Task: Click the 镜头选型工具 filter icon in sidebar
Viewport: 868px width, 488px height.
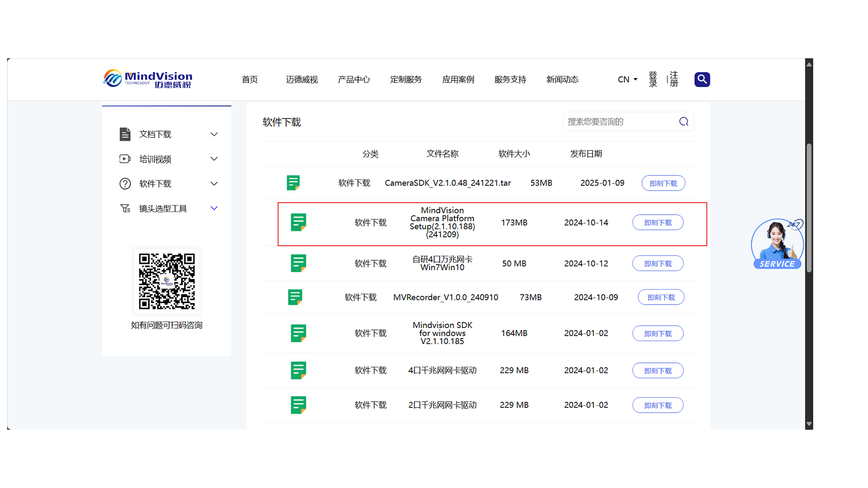Action: click(x=125, y=208)
